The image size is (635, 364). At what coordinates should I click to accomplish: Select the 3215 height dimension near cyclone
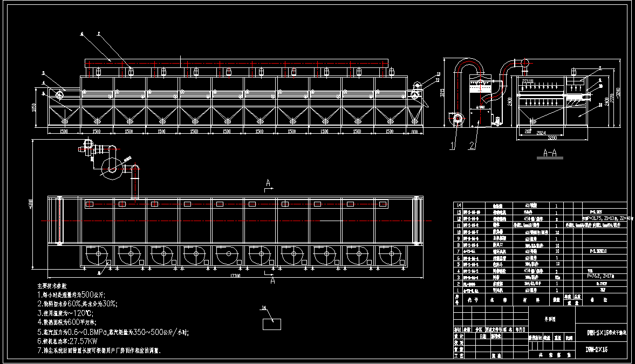point(442,93)
